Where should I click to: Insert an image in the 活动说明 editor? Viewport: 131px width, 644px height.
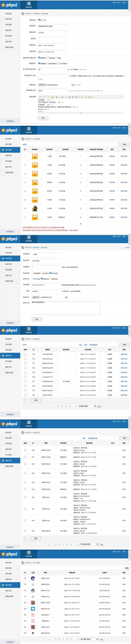(89, 97)
